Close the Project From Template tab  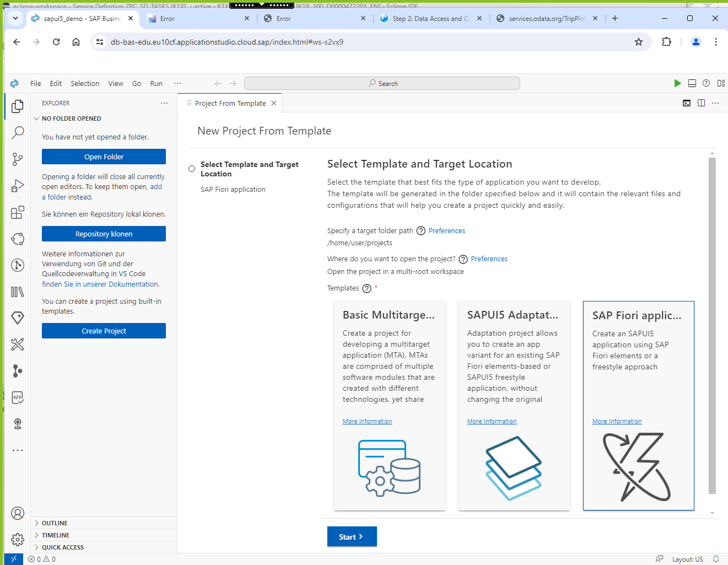[274, 103]
